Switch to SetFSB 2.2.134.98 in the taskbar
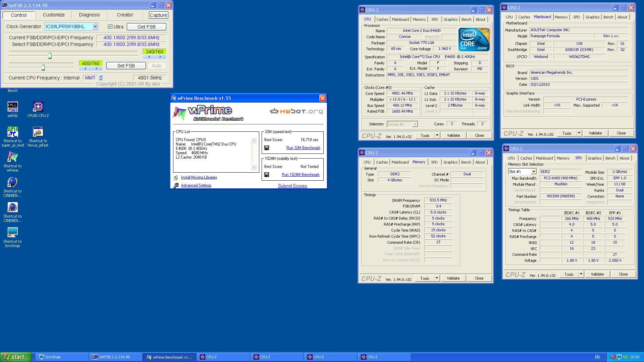Screen dimensions: 644x362 click(x=116, y=357)
